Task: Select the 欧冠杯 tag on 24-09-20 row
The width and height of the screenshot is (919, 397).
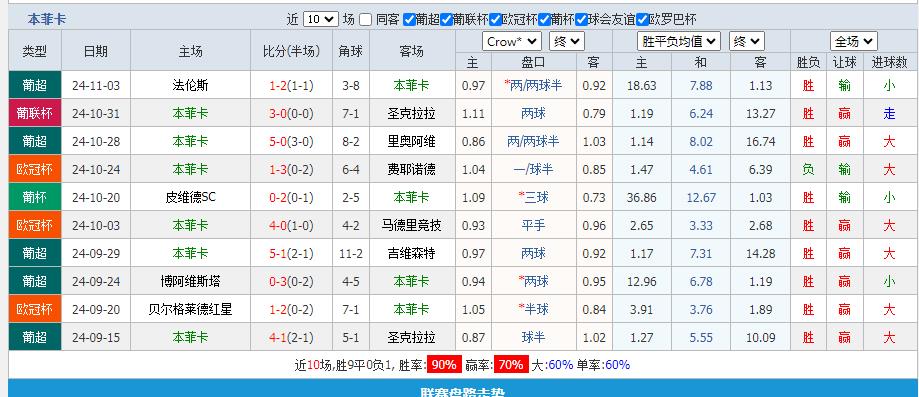Action: pyautogui.click(x=35, y=310)
